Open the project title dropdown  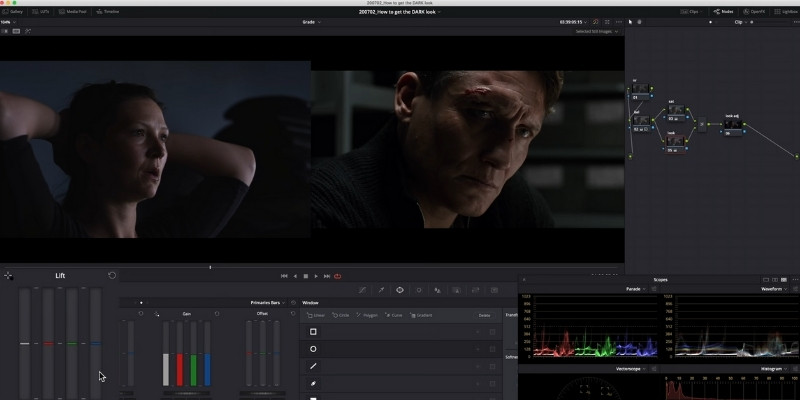point(399,11)
